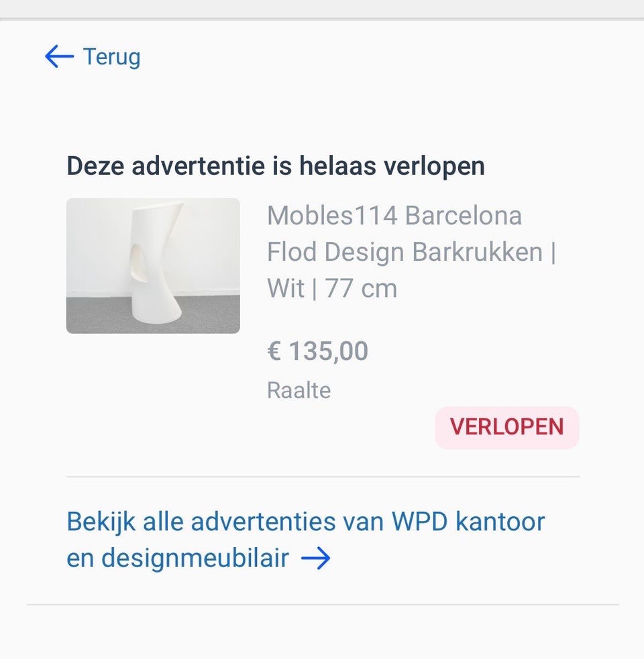Click the 'Deze advertentie is helaas verlopen' heading

click(275, 166)
